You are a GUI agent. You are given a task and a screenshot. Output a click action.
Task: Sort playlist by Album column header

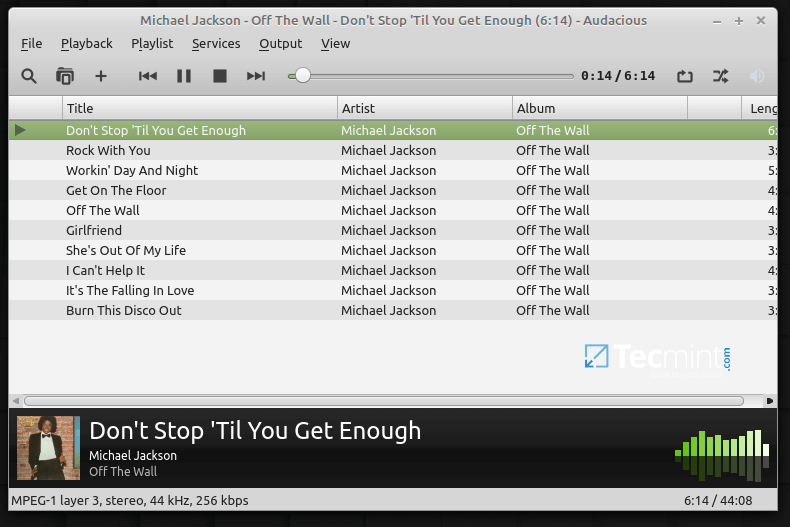click(x=600, y=108)
